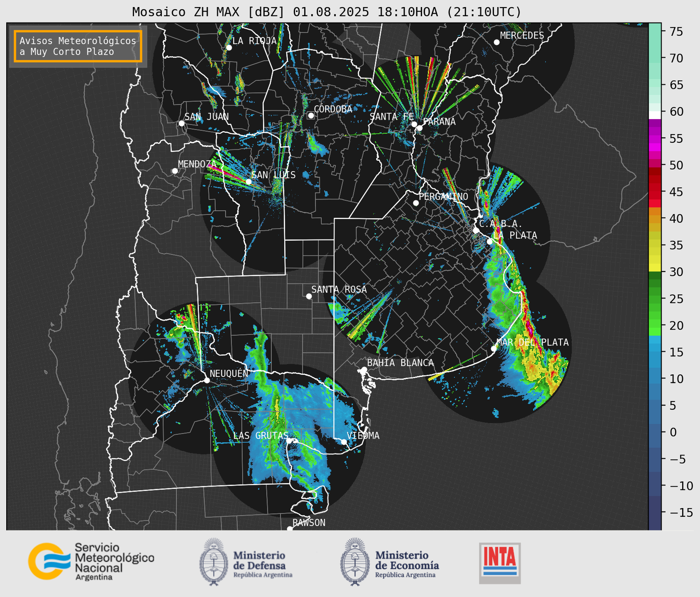The height and width of the screenshot is (597, 700).
Task: Click the red INTA logo
Action: [x=500, y=563]
